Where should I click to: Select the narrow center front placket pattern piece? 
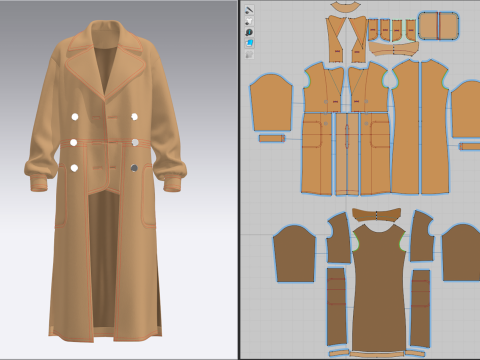[x=347, y=154]
